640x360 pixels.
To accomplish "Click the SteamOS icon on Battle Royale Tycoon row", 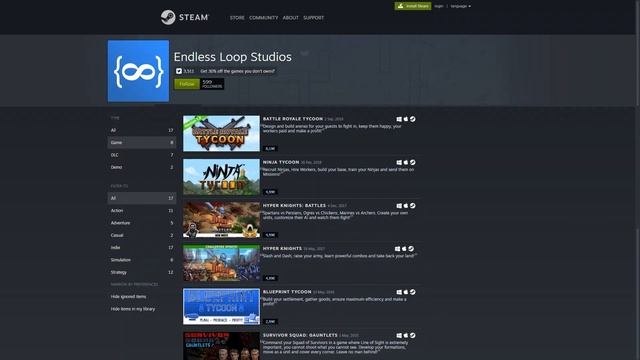I will (x=413, y=119).
